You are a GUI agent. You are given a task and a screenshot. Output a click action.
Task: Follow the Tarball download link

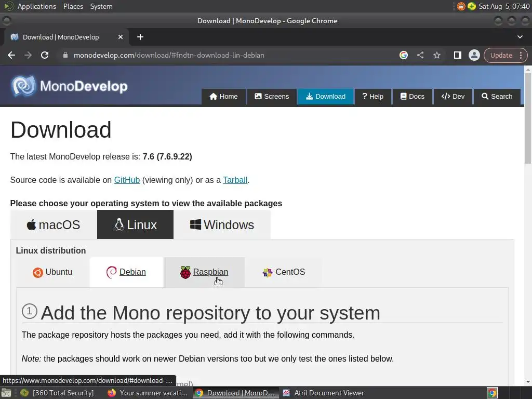[235, 180]
